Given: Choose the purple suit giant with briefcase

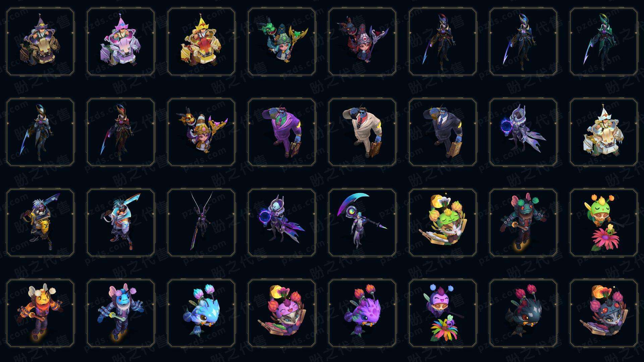Looking at the screenshot, I should coord(282,132).
